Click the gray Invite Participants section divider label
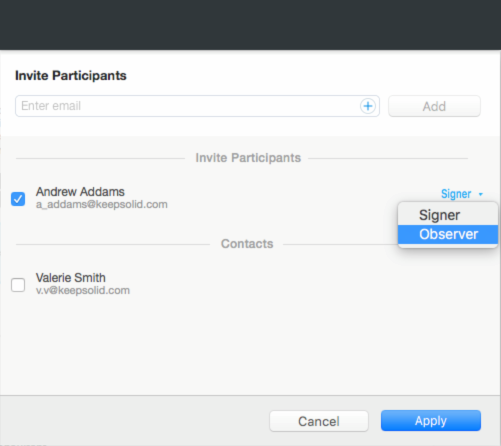 click(248, 158)
